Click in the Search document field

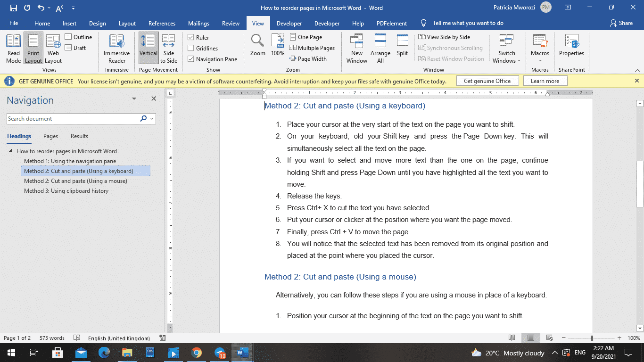point(73,119)
